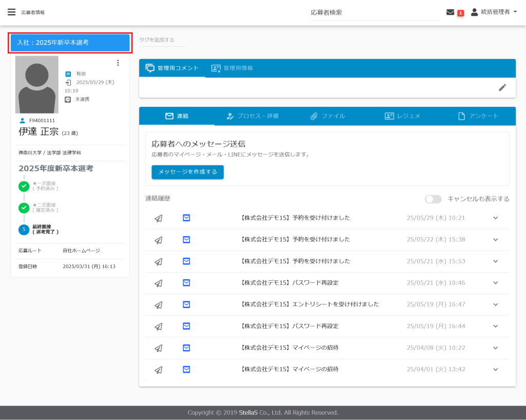Expand the 25/05/29 10:21 message row
Screen dimensions: 526x420
[495, 218]
